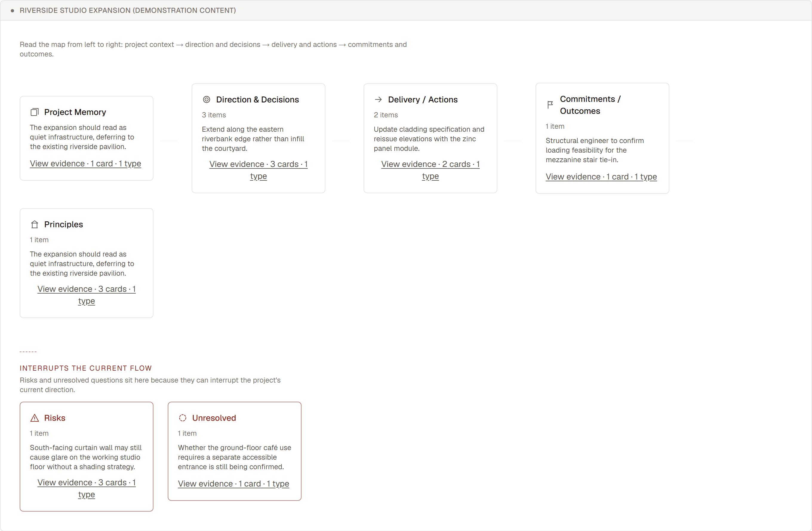Click 'Structural engineer to confirm' description

pos(595,150)
